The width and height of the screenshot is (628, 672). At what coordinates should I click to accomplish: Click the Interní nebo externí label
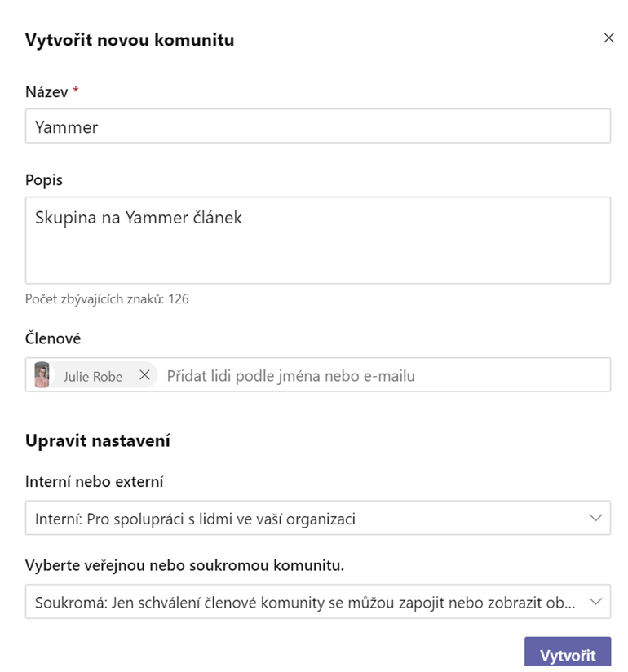[x=95, y=482]
